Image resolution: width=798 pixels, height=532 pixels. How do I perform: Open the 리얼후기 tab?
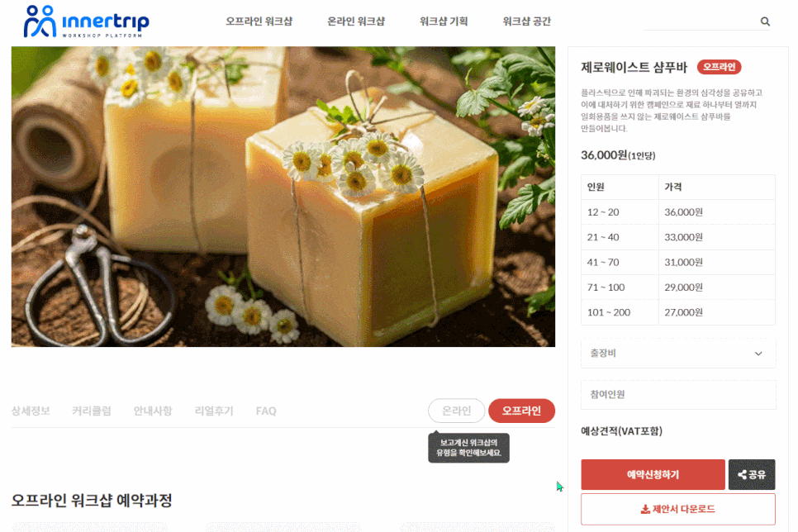coord(214,411)
